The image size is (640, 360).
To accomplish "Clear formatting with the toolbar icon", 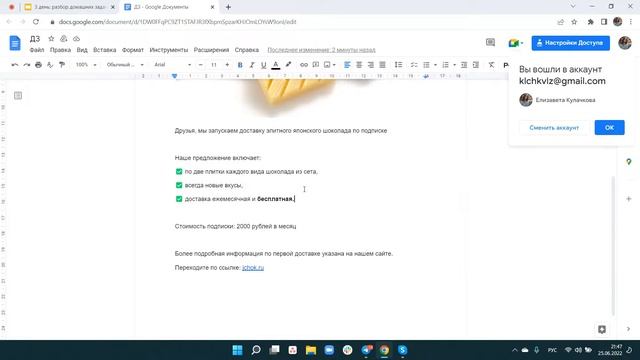I will click(491, 65).
